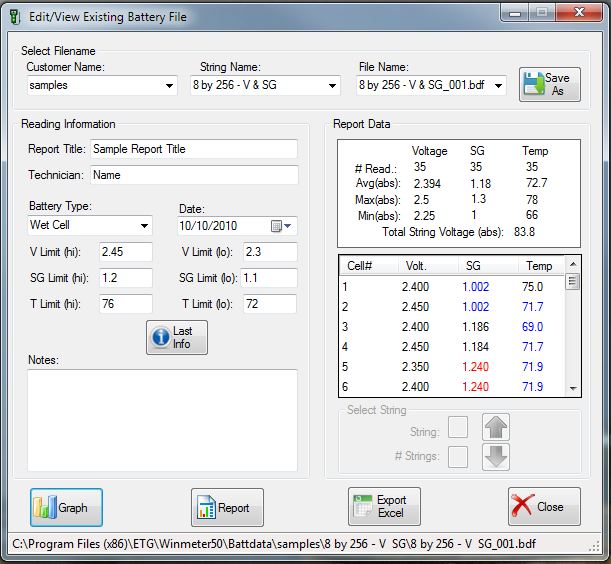The image size is (611, 564).
Task: Click the down arrow in Select String
Action: pos(497,457)
